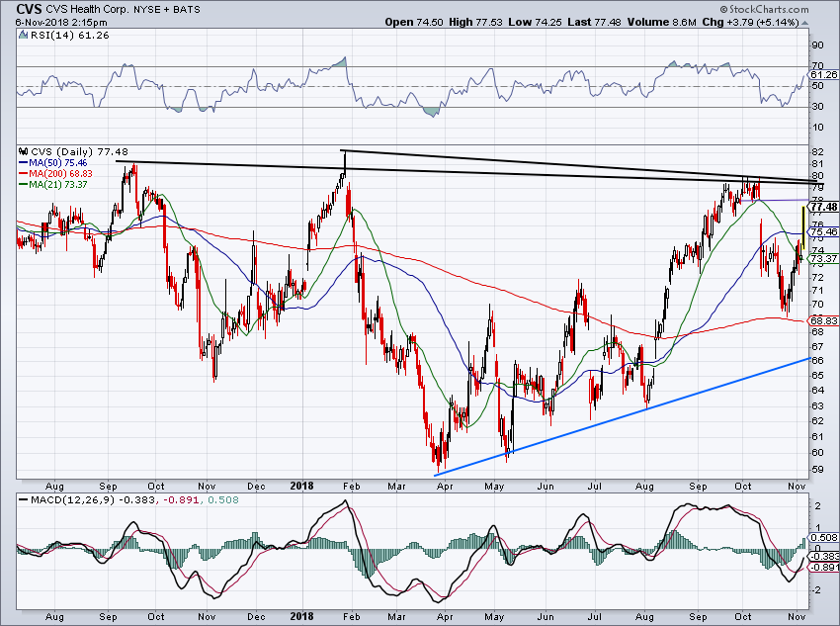The width and height of the screenshot is (840, 626).
Task: Click the MA(50) 75.46 legend text
Action: [58, 163]
